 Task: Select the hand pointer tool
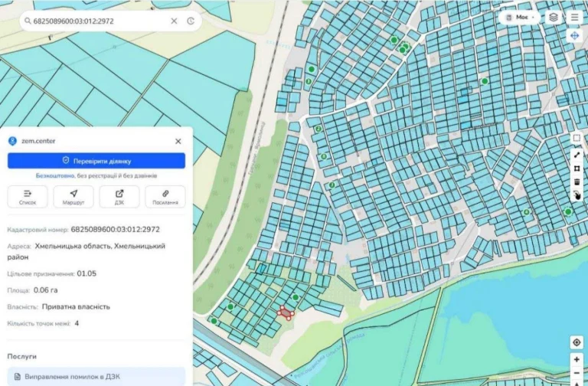point(577,195)
